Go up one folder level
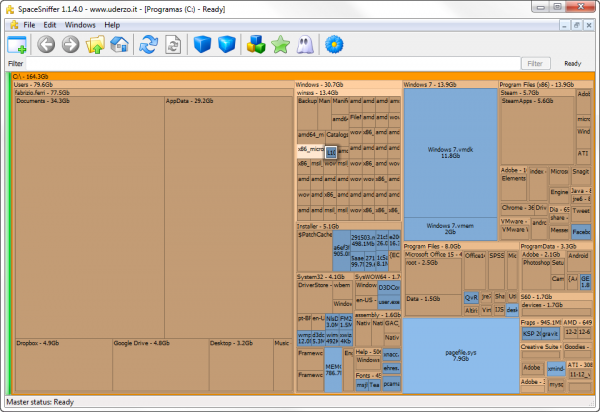Screen dimensions: 600x412 95,44
